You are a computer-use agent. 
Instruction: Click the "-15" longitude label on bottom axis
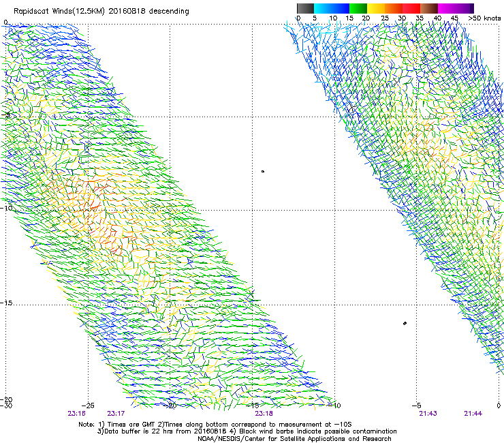[252, 406]
